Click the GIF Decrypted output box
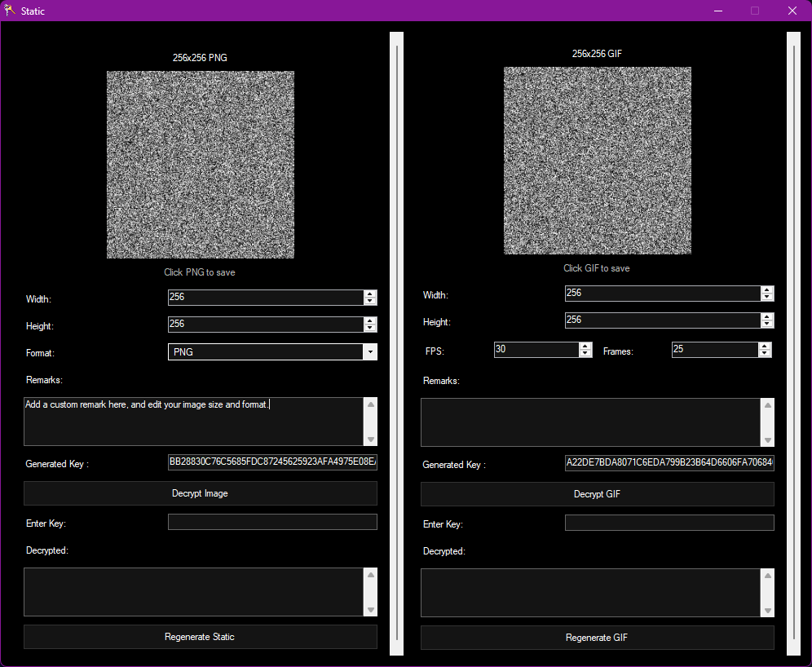 (591, 593)
